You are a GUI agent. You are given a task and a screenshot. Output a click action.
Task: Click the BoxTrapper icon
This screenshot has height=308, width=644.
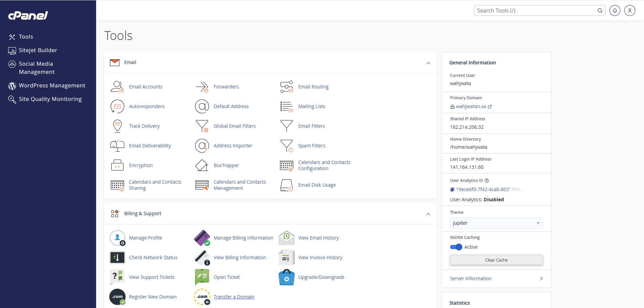202,165
